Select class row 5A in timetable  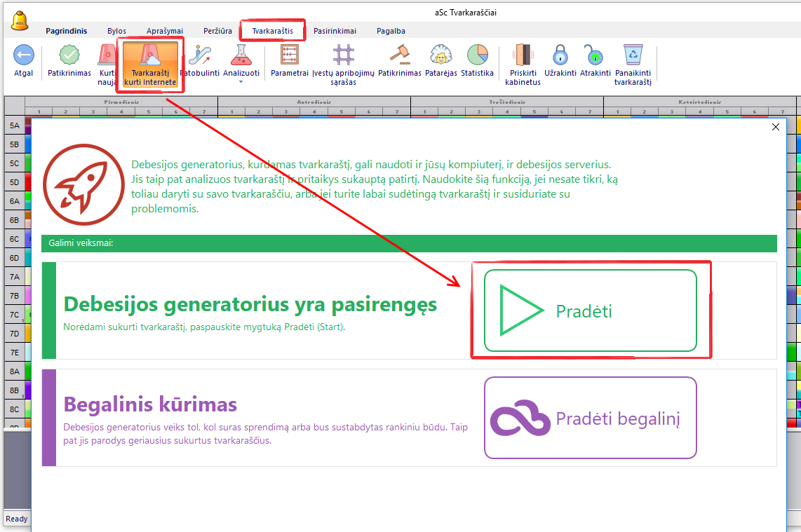[14, 125]
